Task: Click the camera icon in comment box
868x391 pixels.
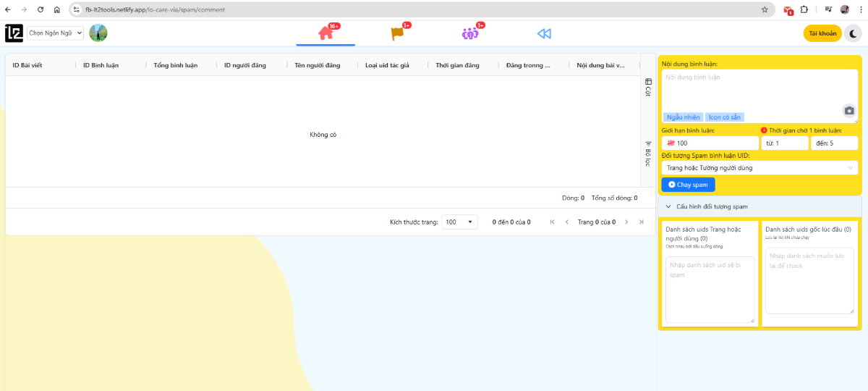Action: [x=849, y=111]
